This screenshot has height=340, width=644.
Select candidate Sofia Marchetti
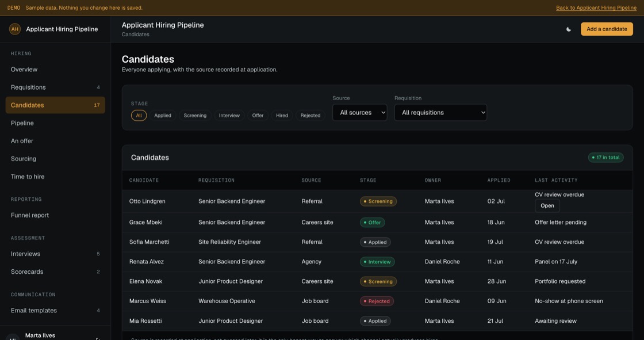tap(149, 242)
